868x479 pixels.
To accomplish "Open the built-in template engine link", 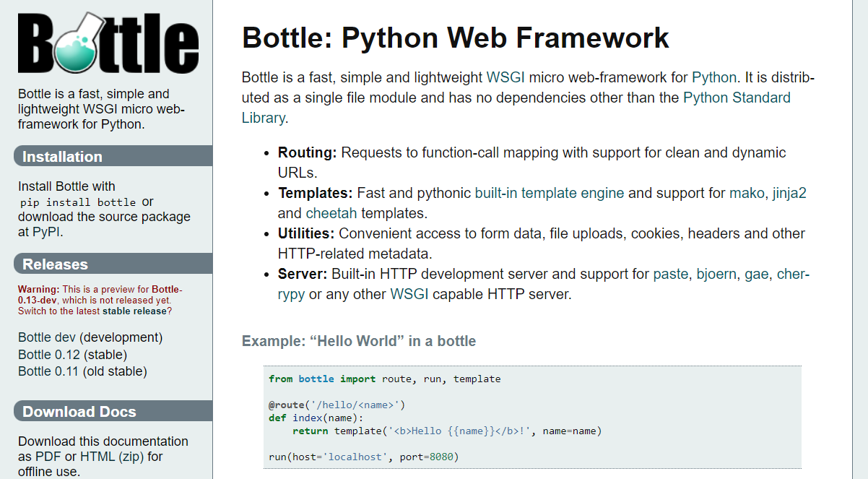I will click(550, 193).
